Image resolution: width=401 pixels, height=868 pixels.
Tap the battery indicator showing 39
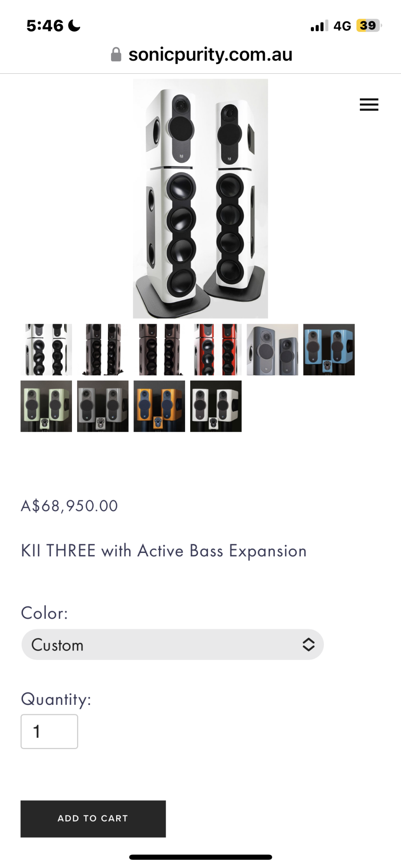368,26
